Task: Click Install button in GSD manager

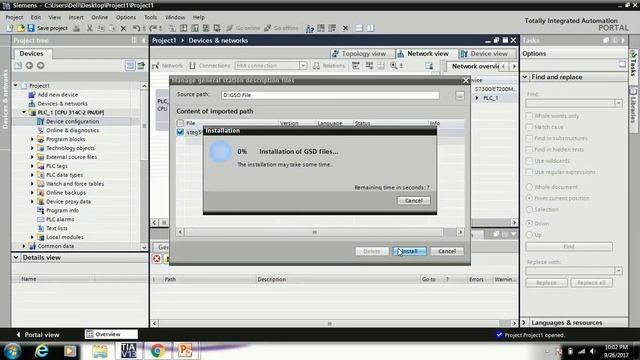Action: tap(409, 251)
